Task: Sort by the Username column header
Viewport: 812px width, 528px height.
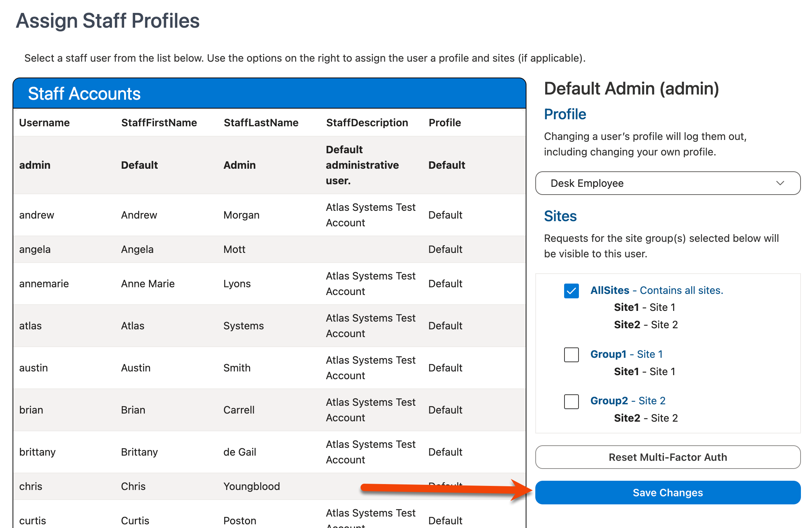Action: tap(44, 123)
